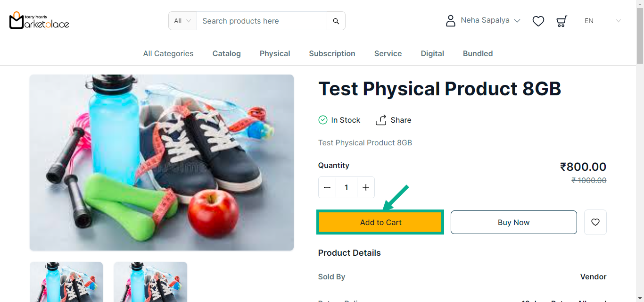The width and height of the screenshot is (644, 302).
Task: Expand the All search category dropdown
Action: click(182, 21)
